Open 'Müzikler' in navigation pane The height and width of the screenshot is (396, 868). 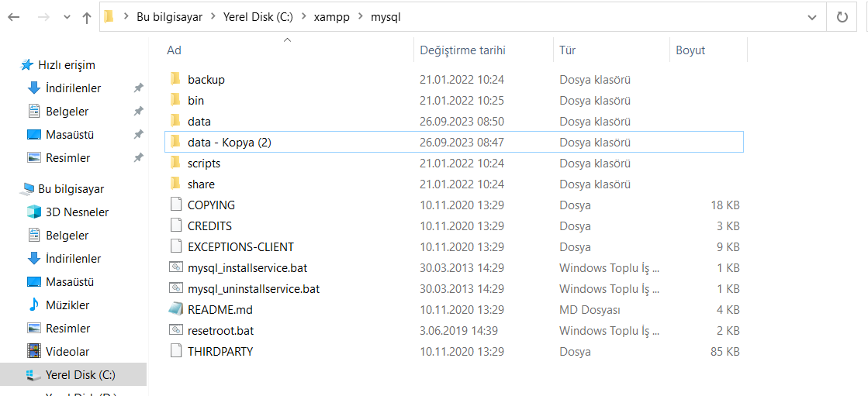67,305
